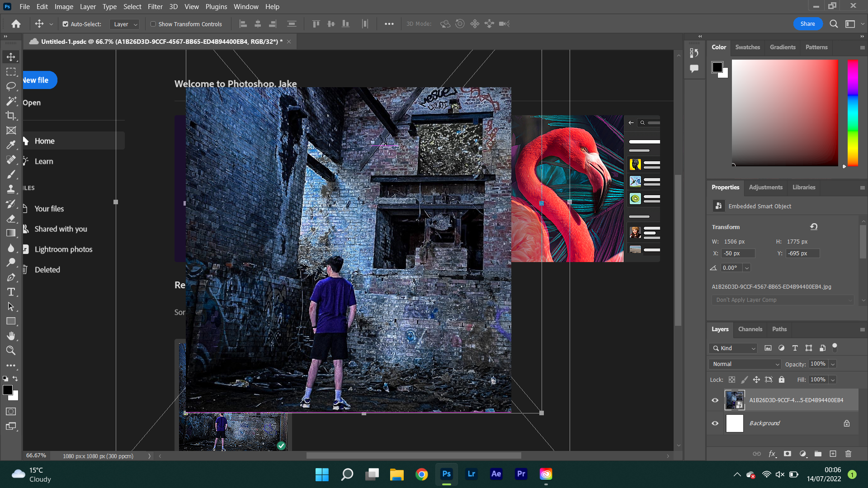Disable Auto-Select
This screenshot has height=488, width=868.
66,24
